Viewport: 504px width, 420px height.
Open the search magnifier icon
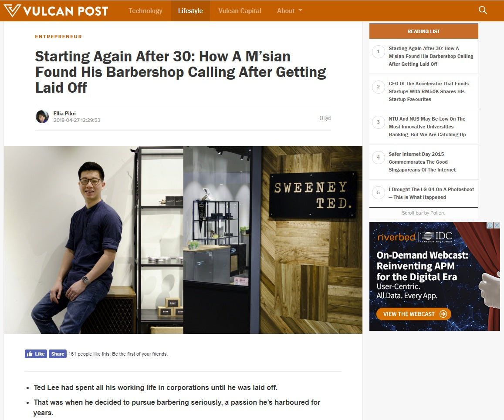tap(483, 10)
